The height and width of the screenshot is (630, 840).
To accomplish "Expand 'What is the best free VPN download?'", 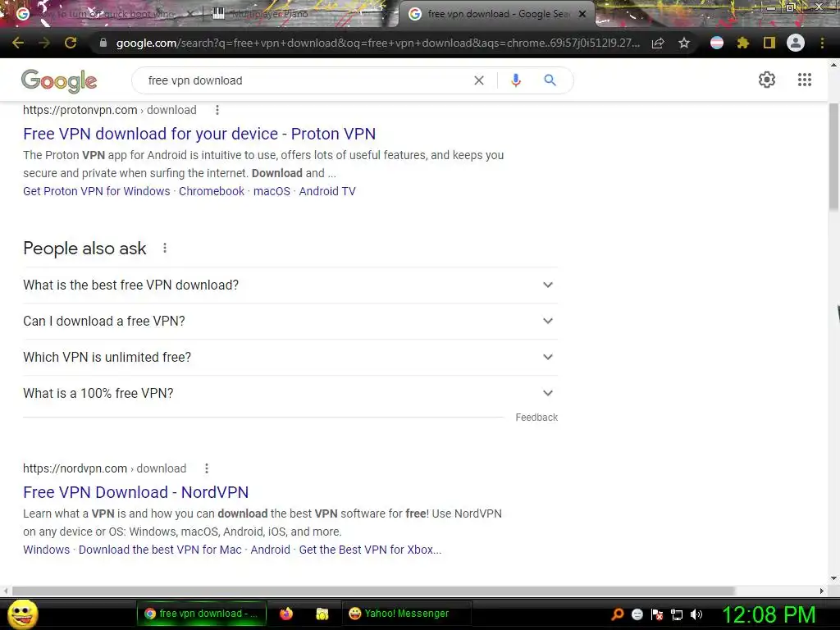I will 290,285.
